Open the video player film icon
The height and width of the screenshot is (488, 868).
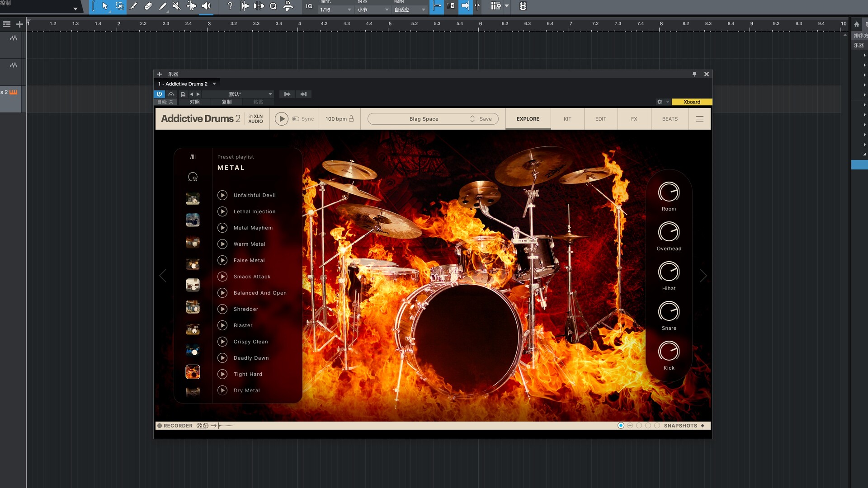pos(523,6)
